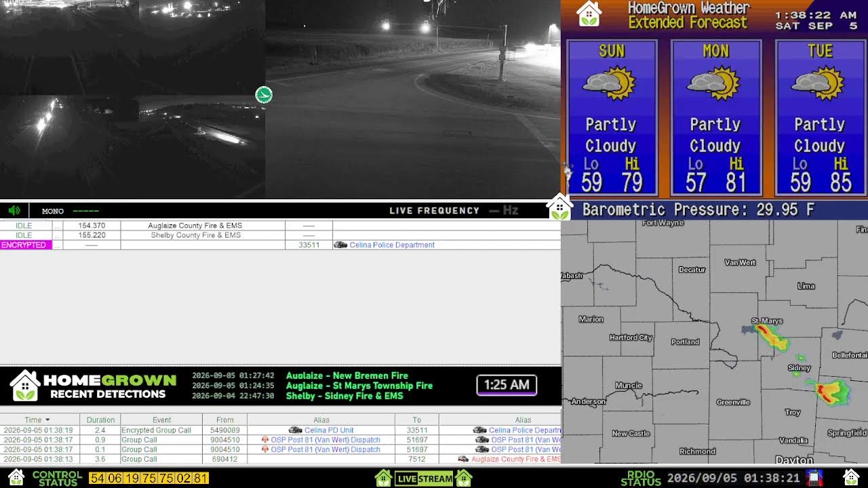This screenshot has height=488, width=868.
Task: Click control status value 54
Action: coord(98,479)
